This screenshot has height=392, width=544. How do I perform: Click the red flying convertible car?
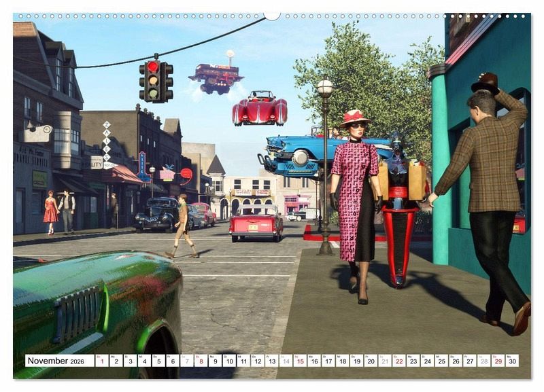259,109
